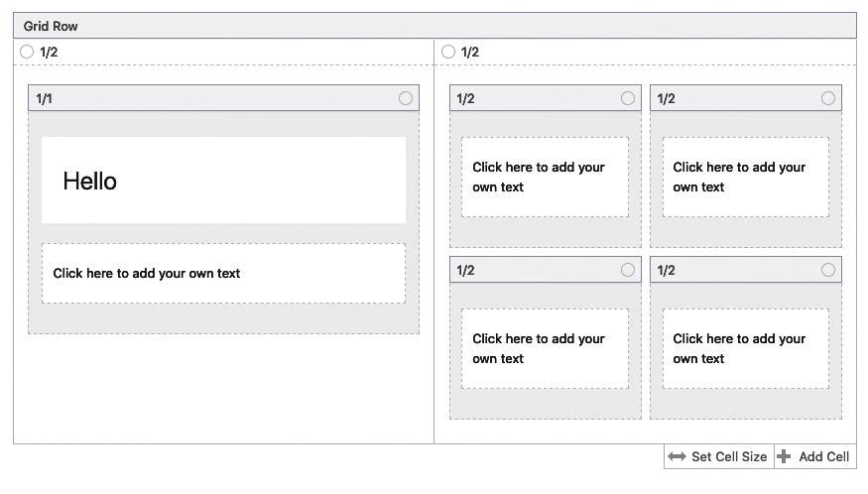Select radio on bottom-left nested 1/2 block

628,270
